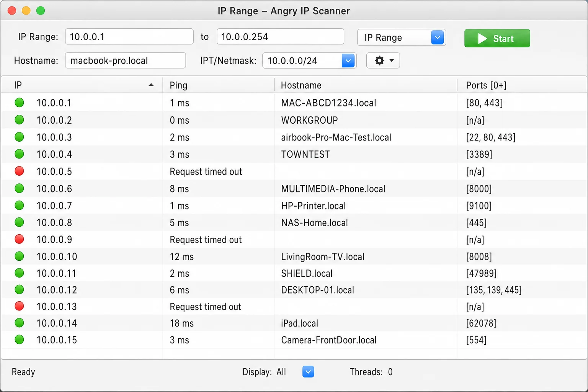Click the start IP field 10.0.0.1
This screenshot has width=588, height=392.
129,37
